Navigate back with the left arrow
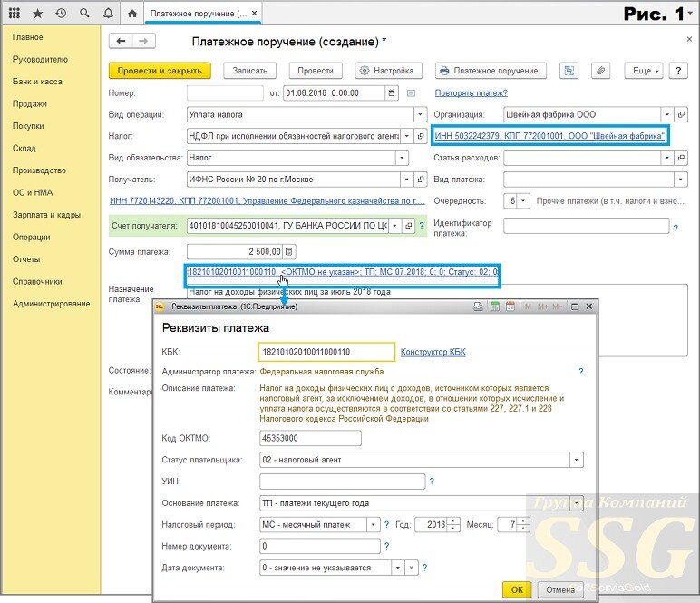The image size is (700, 603). (x=121, y=41)
